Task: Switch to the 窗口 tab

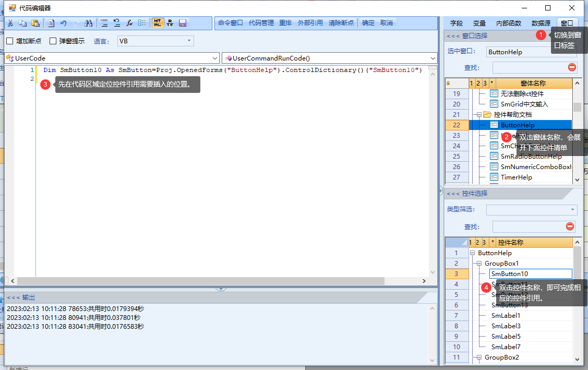Action: click(x=567, y=23)
